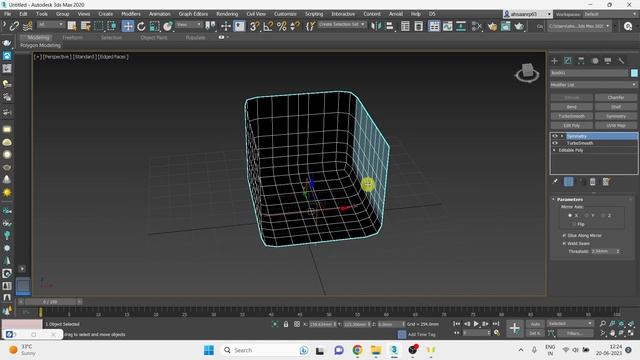Viewport: 640px width, 360px height.
Task: Open the Curve Editor icon
Action: (x=447, y=26)
